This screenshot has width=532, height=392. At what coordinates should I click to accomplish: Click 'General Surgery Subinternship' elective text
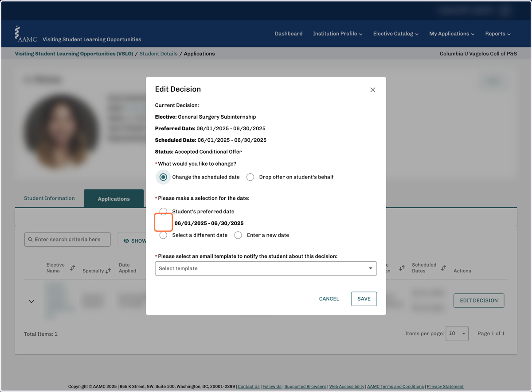point(217,117)
